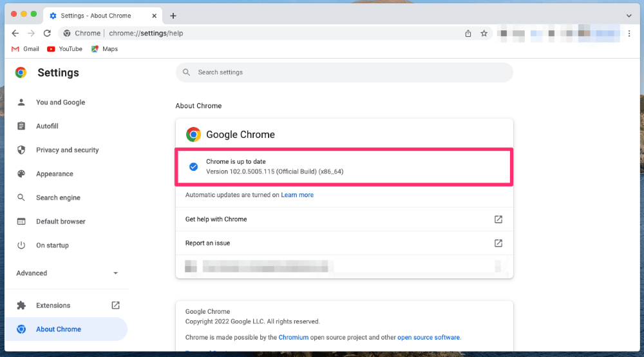
Task: Click the shield icon for Privacy and security
Action: 21,150
